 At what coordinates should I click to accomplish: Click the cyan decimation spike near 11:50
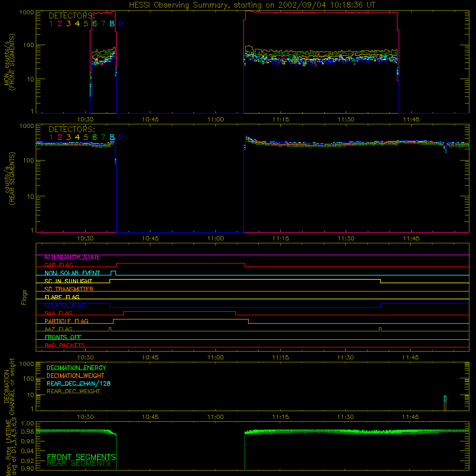click(x=445, y=399)
